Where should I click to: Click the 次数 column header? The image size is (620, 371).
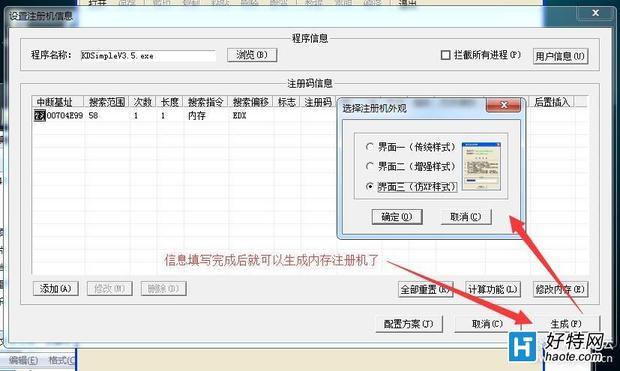coord(143,102)
